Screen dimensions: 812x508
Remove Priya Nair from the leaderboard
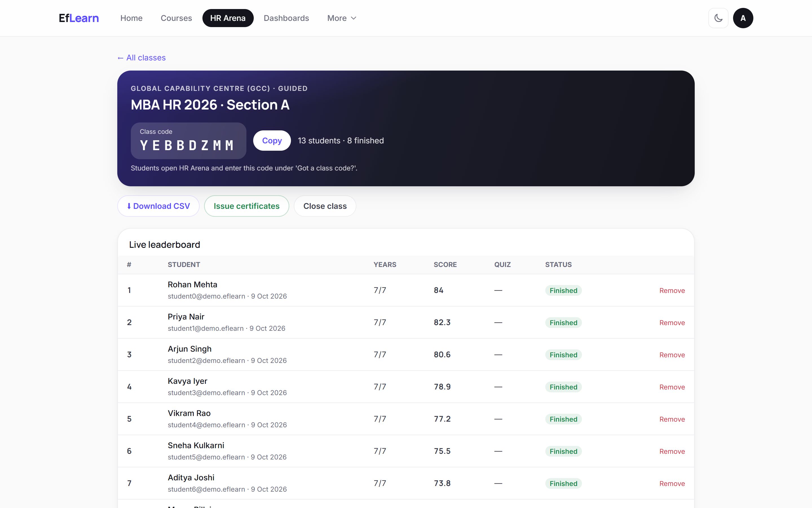(672, 323)
